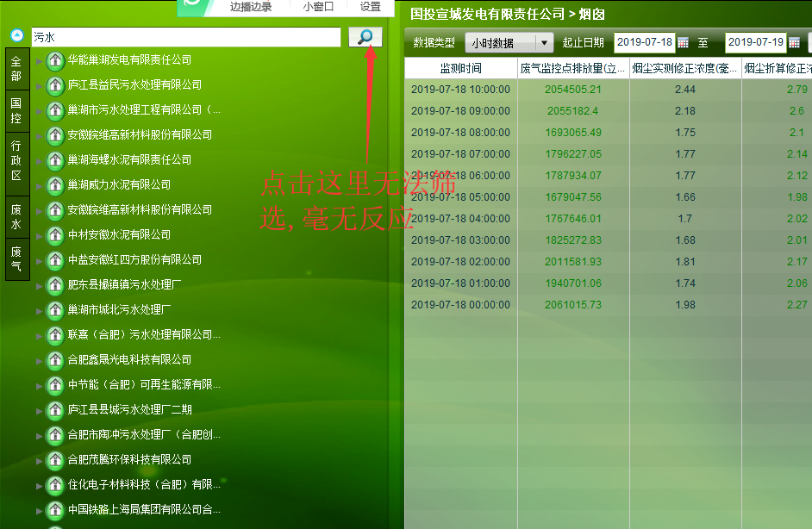Click the 监测时间 column header
The image size is (812, 529).
(461, 68)
